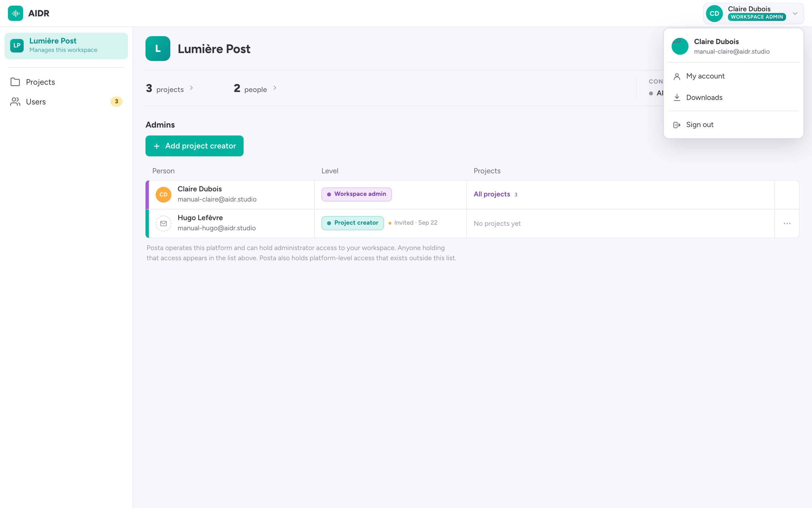This screenshot has width=812, height=508.
Task: Click the large L workspace avatar
Action: coord(158,49)
